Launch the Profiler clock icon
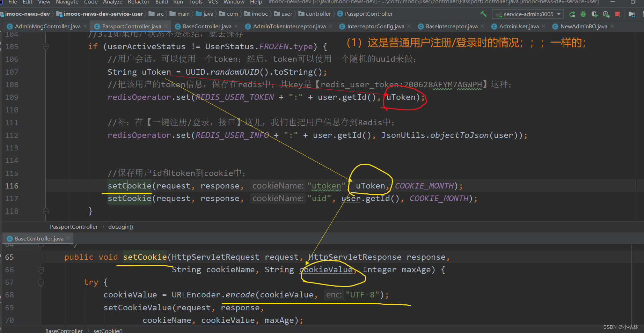 pos(606,14)
